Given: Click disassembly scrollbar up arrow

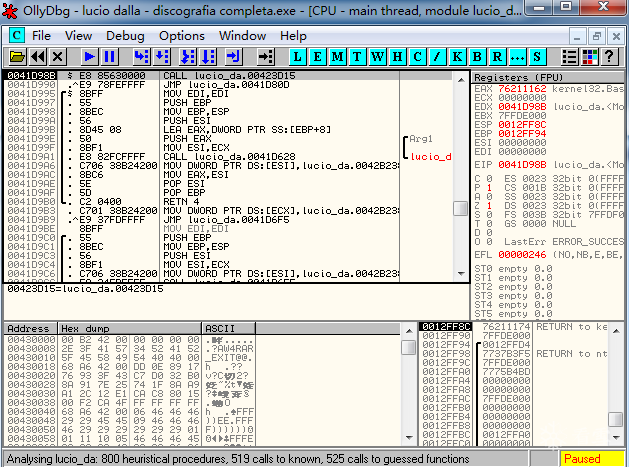Looking at the screenshot, I should tap(461, 80).
